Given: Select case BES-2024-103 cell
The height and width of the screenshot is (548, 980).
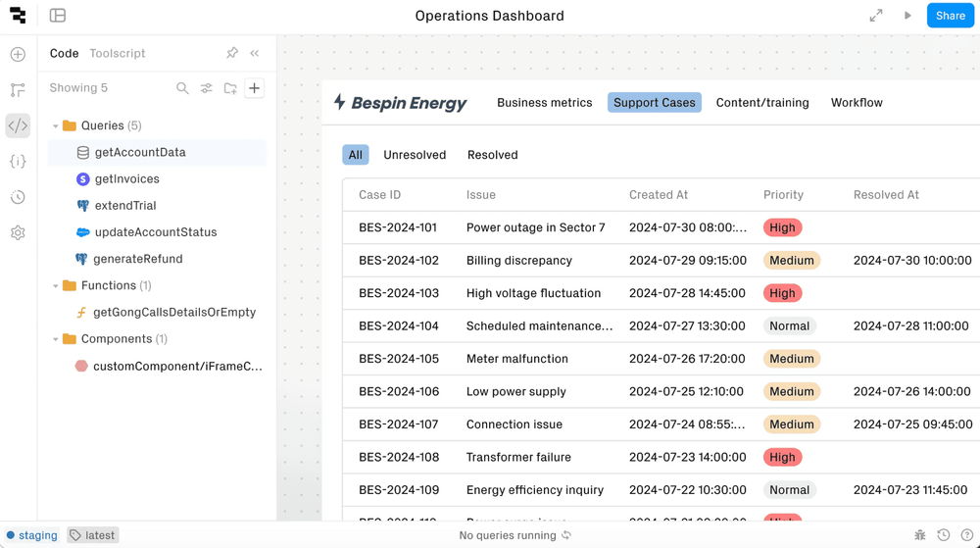Looking at the screenshot, I should pos(399,293).
